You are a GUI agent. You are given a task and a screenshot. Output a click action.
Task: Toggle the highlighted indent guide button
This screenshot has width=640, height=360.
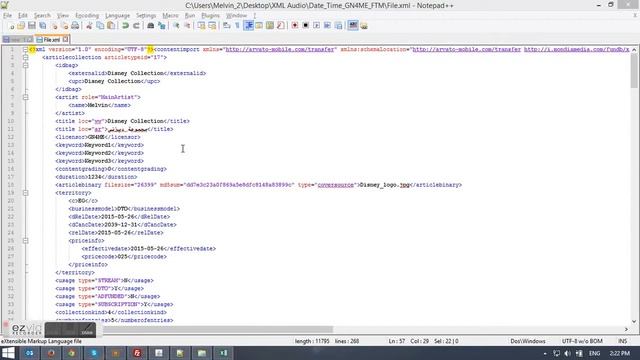pos(249,26)
